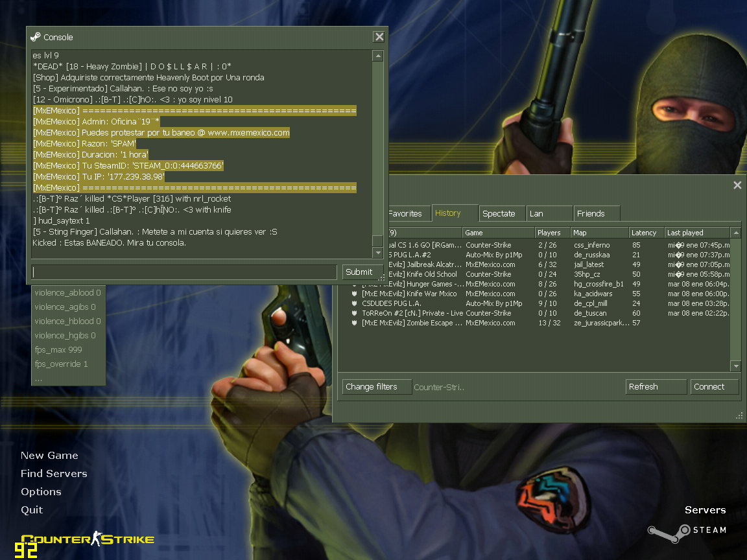
Task: Select the Jailbreak Alcatr... server row
Action: coord(559,264)
